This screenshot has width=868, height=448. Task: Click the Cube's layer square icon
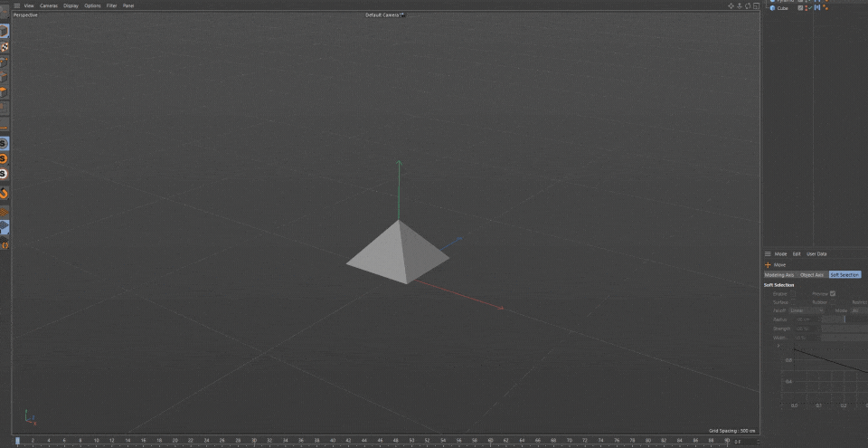[800, 8]
